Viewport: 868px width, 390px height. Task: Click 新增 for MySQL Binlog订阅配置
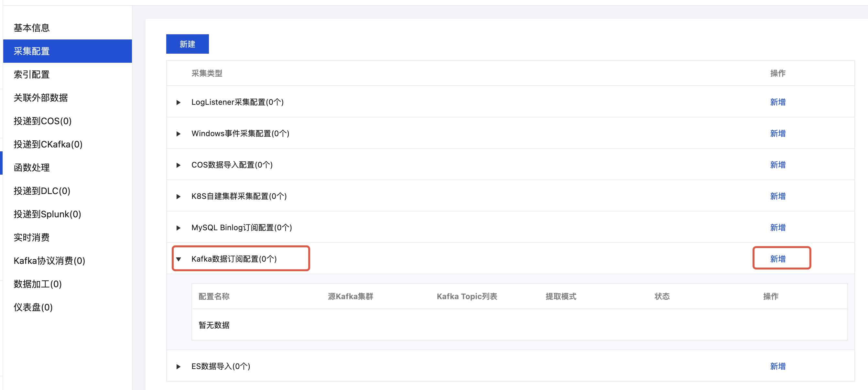pos(777,228)
